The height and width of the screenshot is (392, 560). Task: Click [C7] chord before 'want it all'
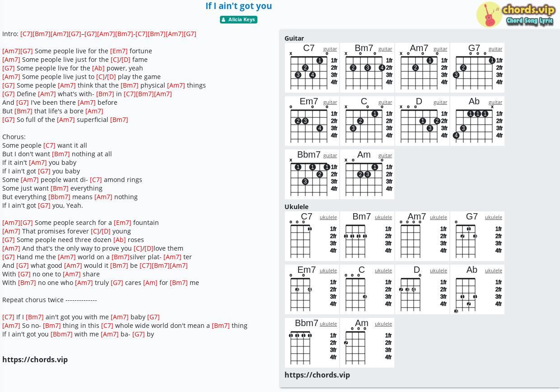(49, 145)
